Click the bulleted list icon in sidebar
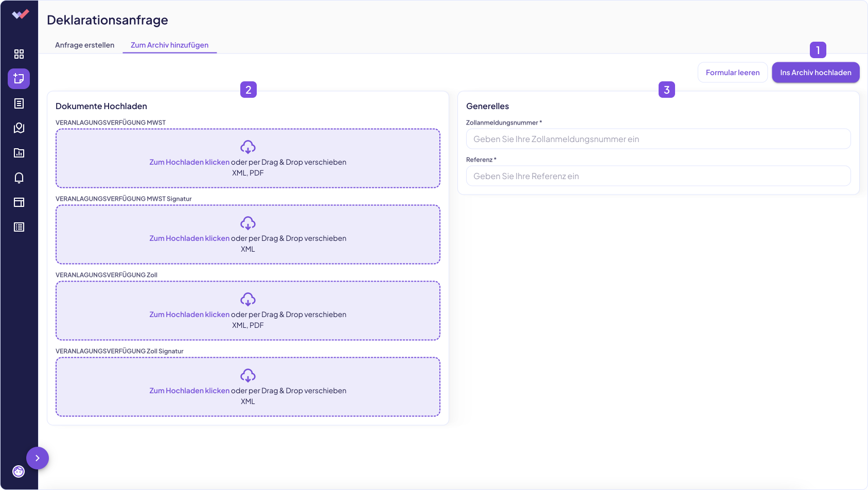This screenshot has width=868, height=490. coord(19,227)
